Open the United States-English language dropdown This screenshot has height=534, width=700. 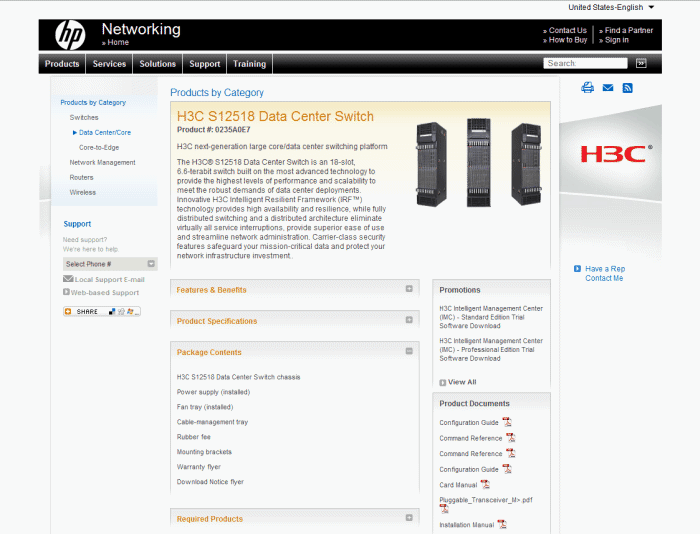[x=611, y=7]
